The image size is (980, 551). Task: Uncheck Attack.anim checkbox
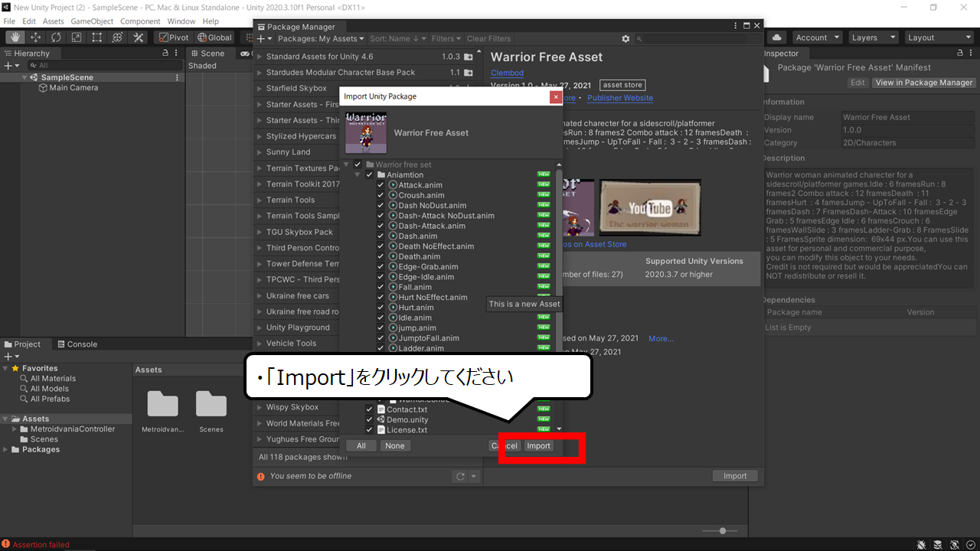[x=381, y=185]
